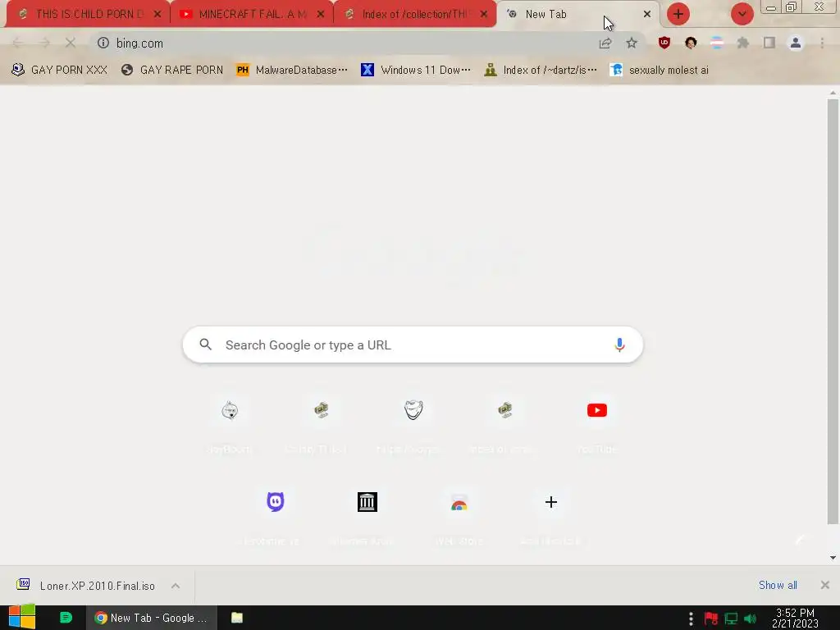Open the purple cat-face shortcut tile
840x630 pixels.
click(x=276, y=502)
